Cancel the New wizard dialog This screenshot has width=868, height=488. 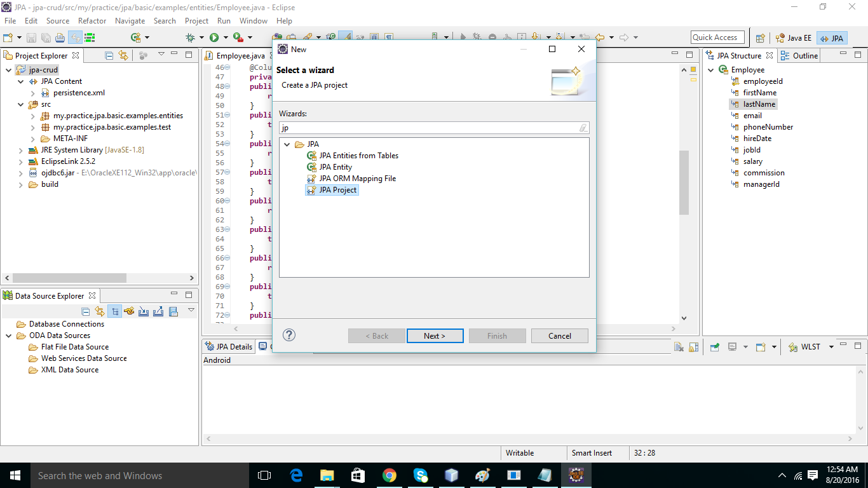click(559, 335)
